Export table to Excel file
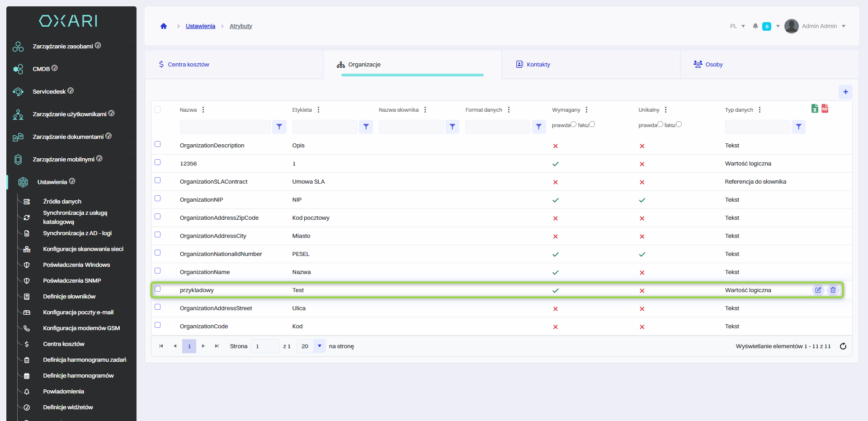The height and width of the screenshot is (421, 868). [815, 109]
